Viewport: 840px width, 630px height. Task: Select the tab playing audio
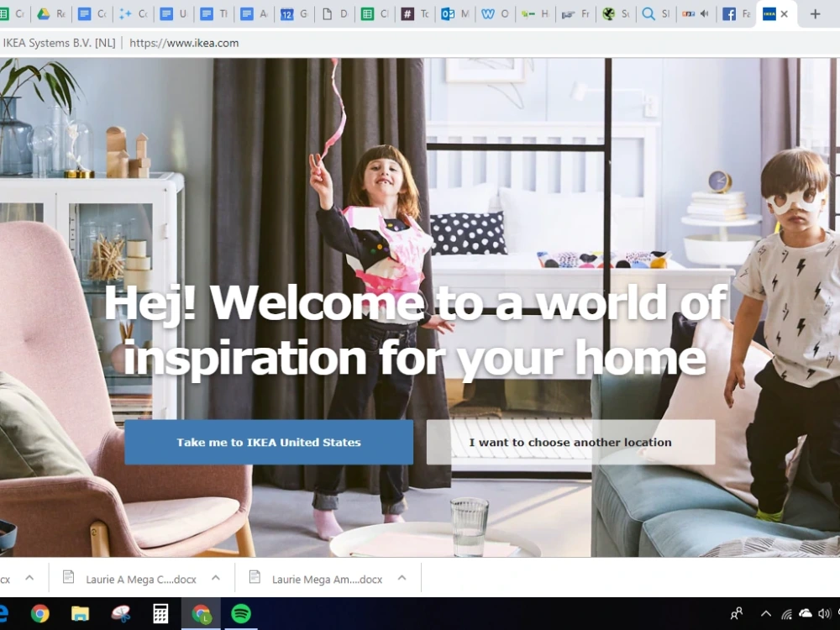coord(696,14)
